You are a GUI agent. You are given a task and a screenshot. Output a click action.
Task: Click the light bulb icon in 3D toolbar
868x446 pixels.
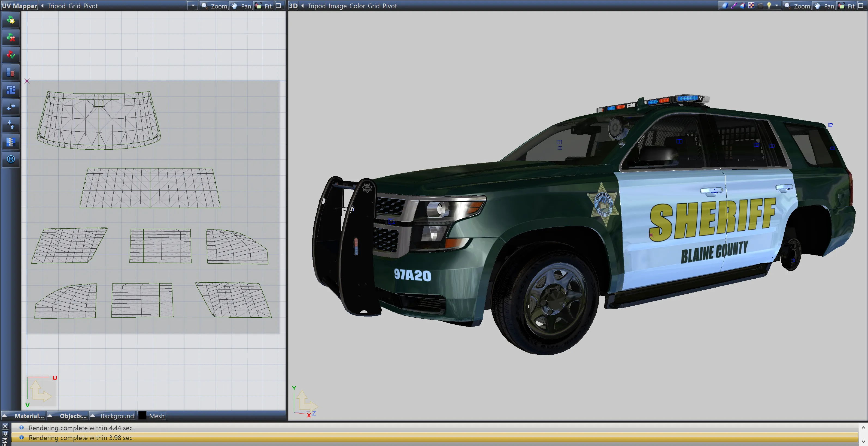[769, 5]
